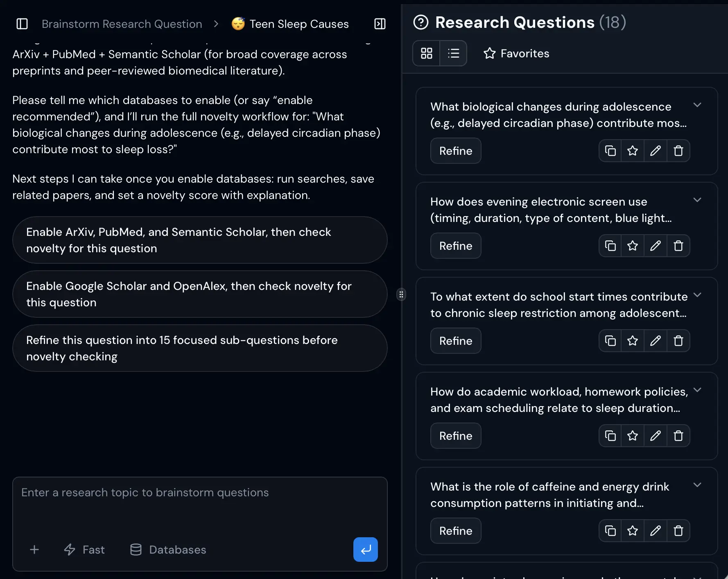The height and width of the screenshot is (579, 728).
Task: Click Refine on the first question
Action: [x=455, y=151]
